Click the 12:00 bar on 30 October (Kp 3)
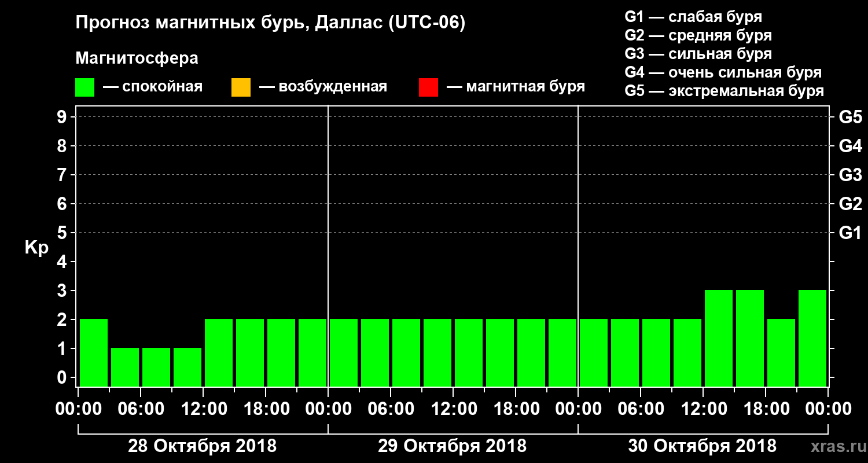This screenshot has height=463, width=868. pyautogui.click(x=719, y=338)
